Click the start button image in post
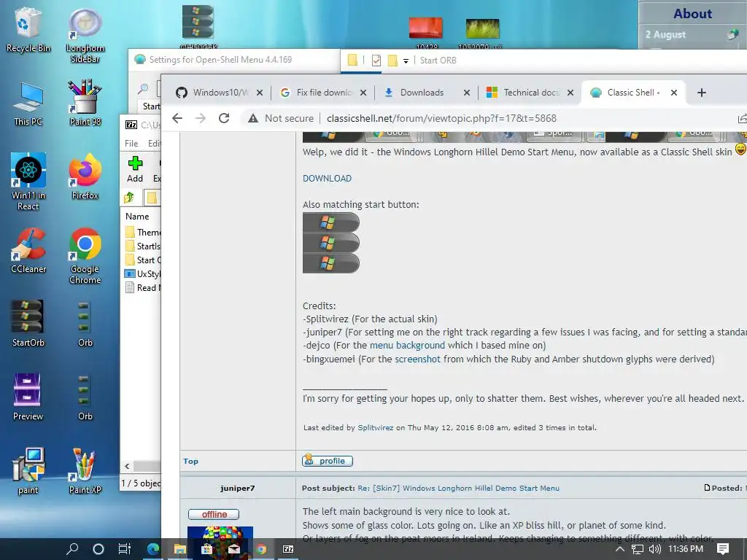The height and width of the screenshot is (560, 747). 331,243
